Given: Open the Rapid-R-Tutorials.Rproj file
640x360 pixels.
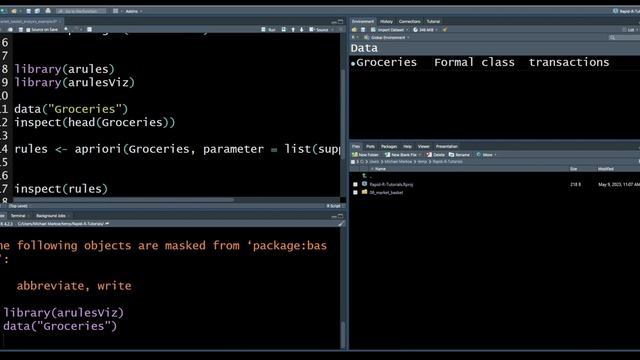Looking at the screenshot, I should 391,184.
